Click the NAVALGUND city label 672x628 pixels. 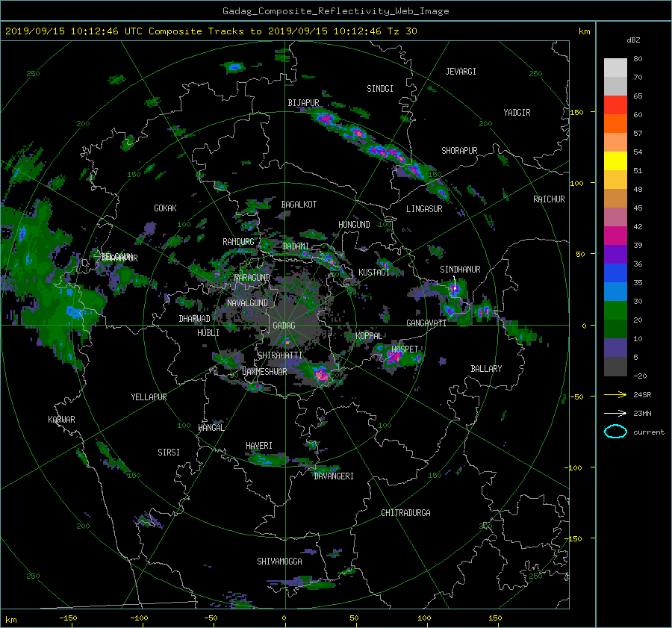[247, 303]
